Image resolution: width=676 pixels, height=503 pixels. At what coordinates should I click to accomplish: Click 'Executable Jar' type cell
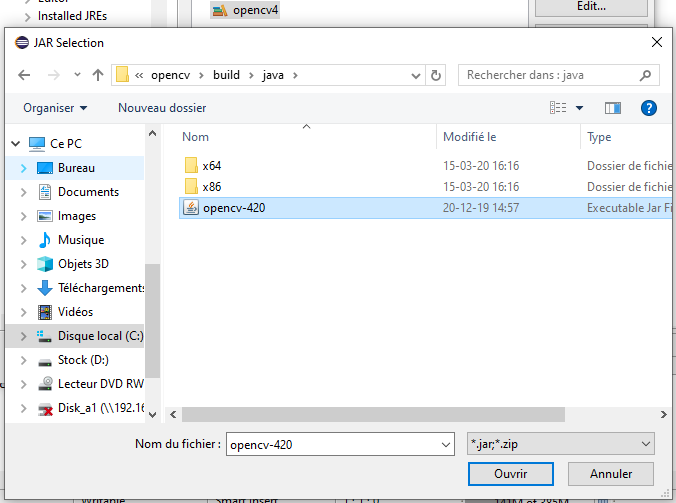click(x=629, y=208)
